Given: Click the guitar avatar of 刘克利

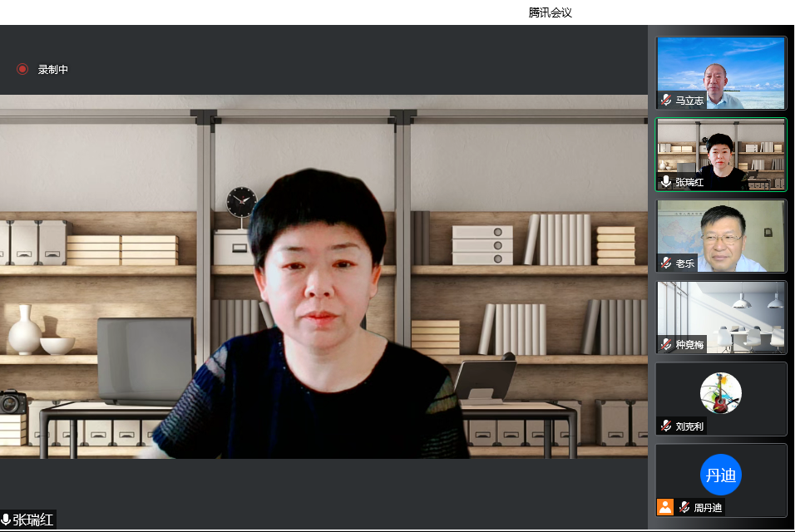Looking at the screenshot, I should click(x=720, y=392).
